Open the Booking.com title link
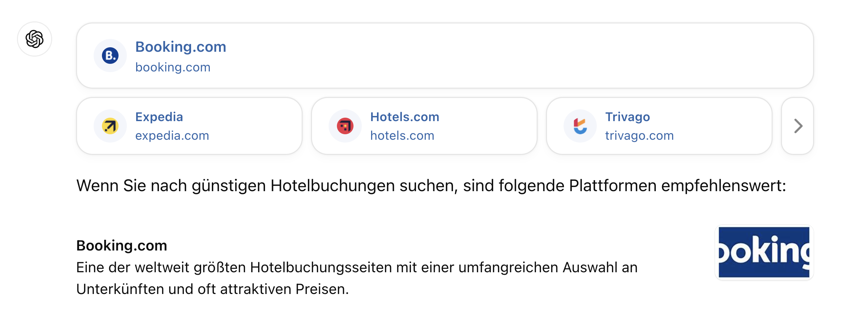This screenshot has width=868, height=314. tap(181, 47)
